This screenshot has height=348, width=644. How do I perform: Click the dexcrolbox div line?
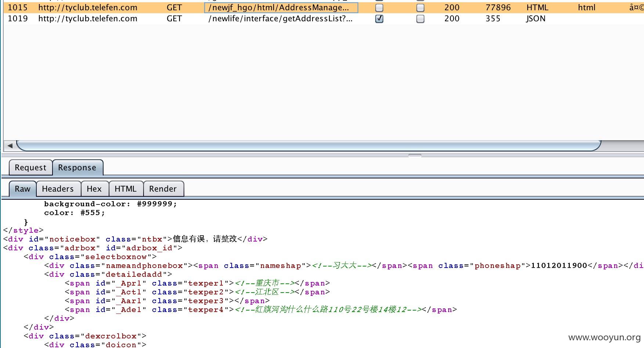tap(85, 336)
